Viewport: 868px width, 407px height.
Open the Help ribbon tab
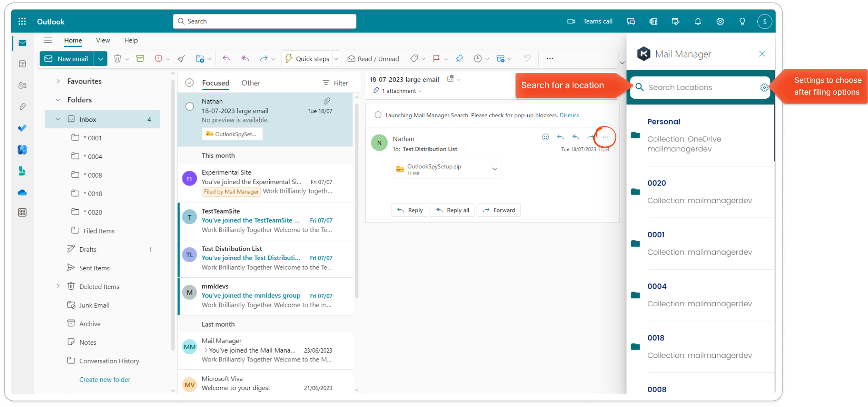131,40
